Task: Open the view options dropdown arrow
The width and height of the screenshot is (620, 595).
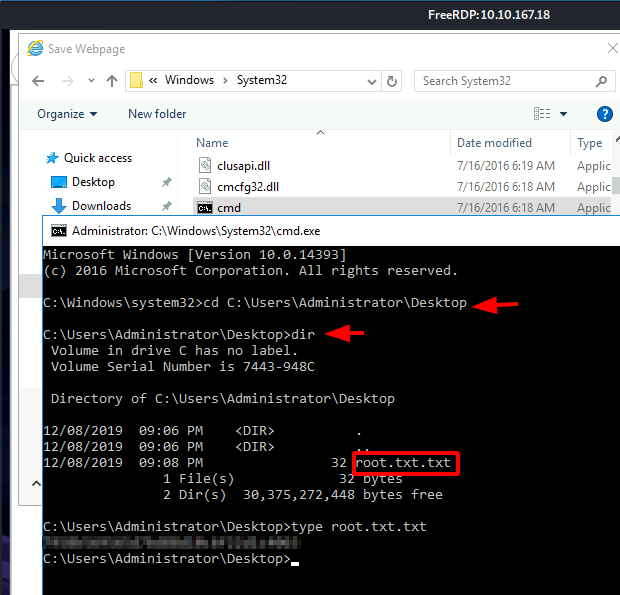Action: point(563,114)
